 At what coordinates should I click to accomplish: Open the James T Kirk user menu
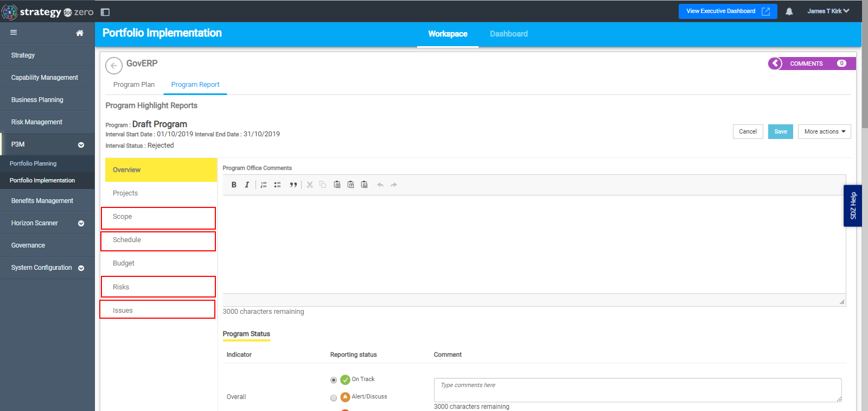(828, 11)
